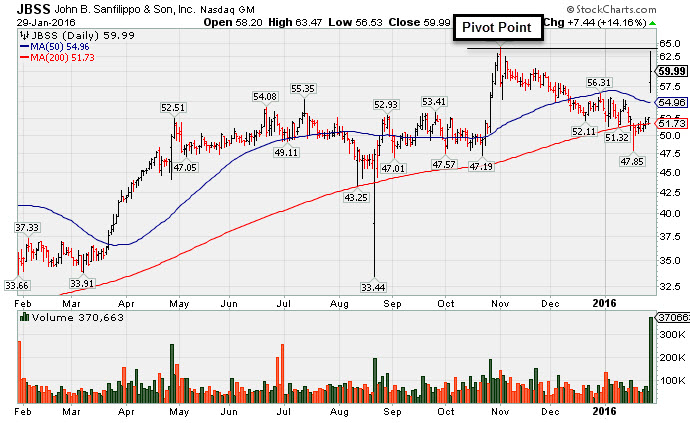Click the High 63.47 value
Screen dimensions: 690x423
click(295, 22)
